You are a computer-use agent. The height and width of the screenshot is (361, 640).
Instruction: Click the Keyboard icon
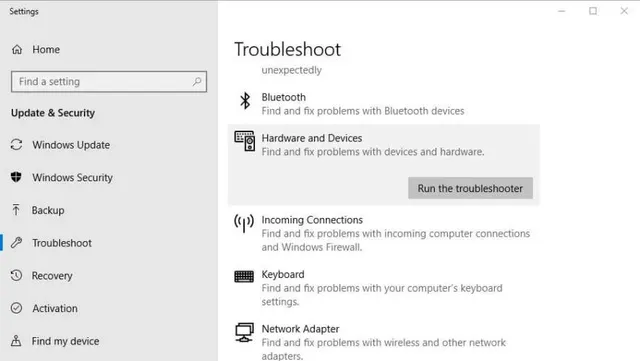(x=244, y=276)
